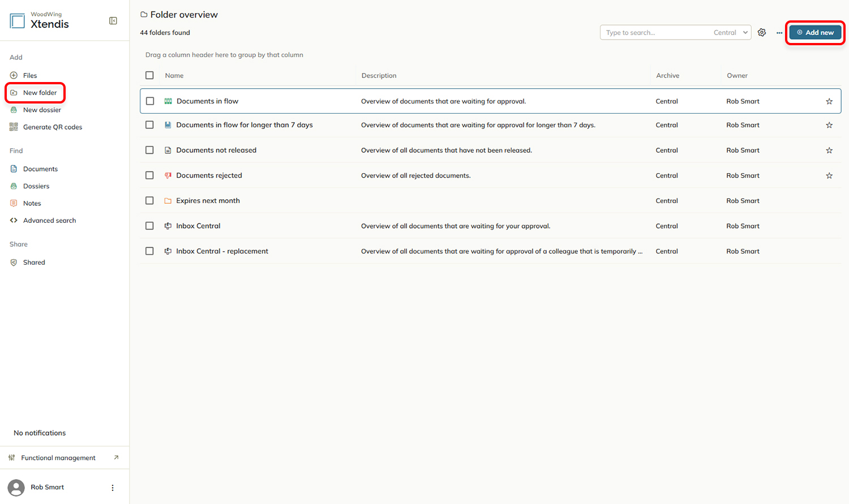Viewport: 849px width, 504px height.
Task: Click the Expires next month folder icon
Action: coord(168,201)
